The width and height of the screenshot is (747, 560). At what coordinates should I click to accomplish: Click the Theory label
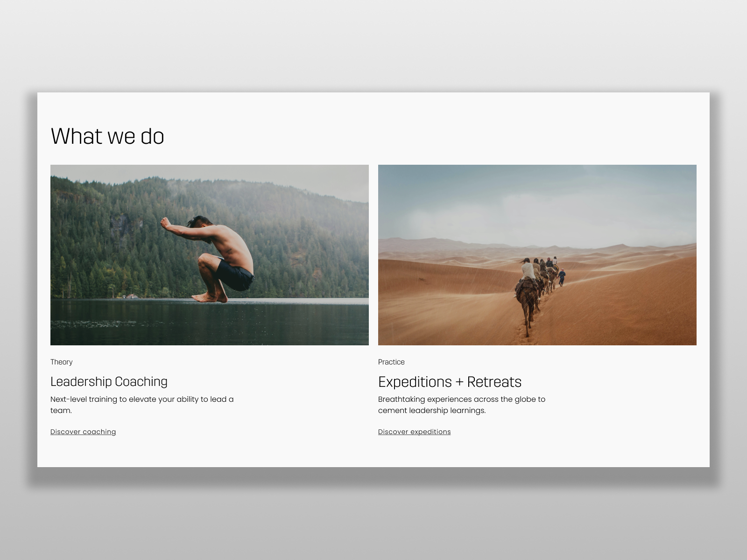tap(62, 362)
